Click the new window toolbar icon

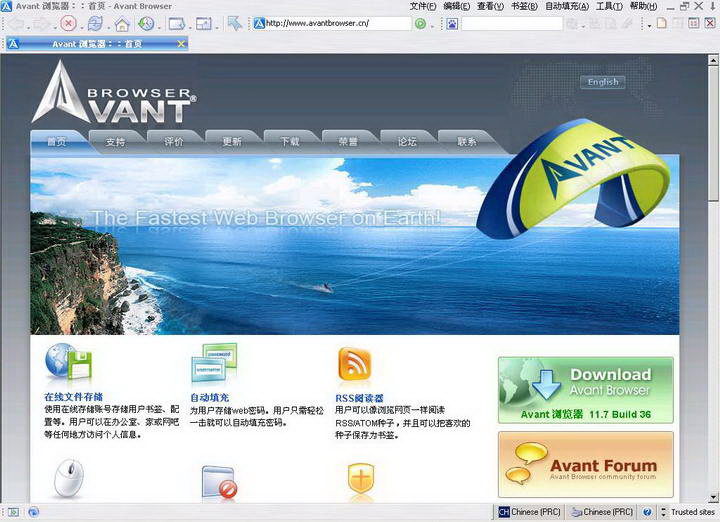point(176,23)
